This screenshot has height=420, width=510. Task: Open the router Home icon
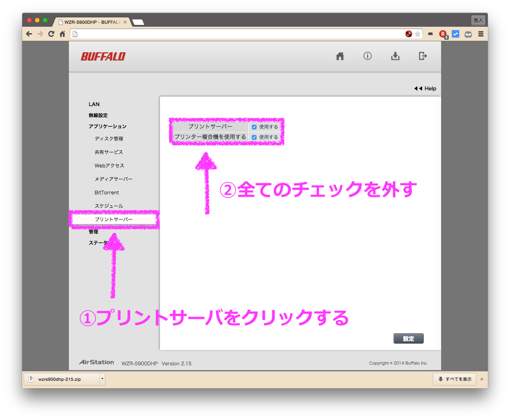pyautogui.click(x=340, y=56)
